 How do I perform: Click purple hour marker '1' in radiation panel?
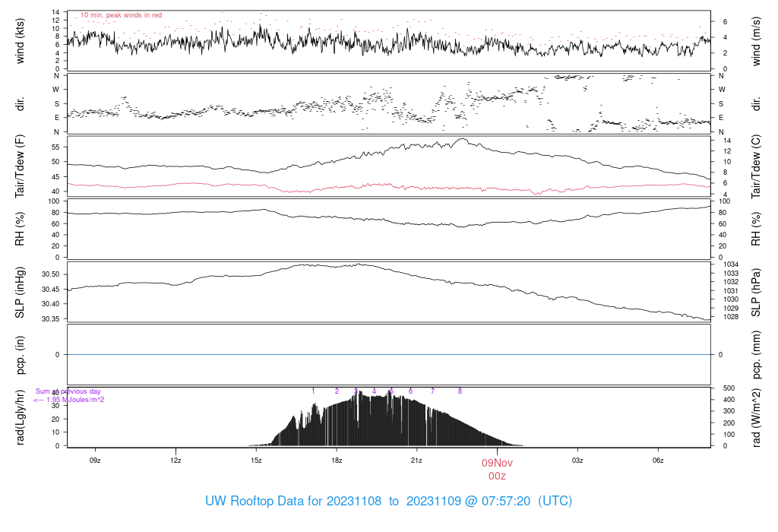(x=313, y=391)
